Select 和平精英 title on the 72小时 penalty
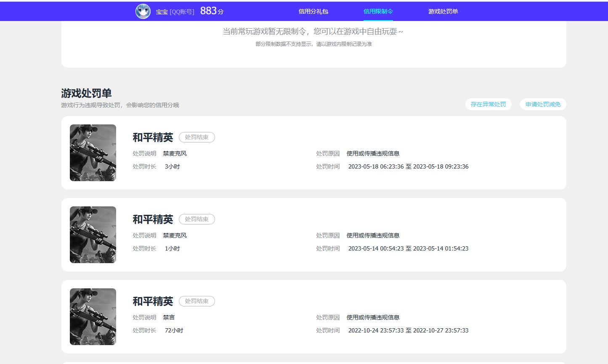Viewport: 608px width, 364px height. 153,301
